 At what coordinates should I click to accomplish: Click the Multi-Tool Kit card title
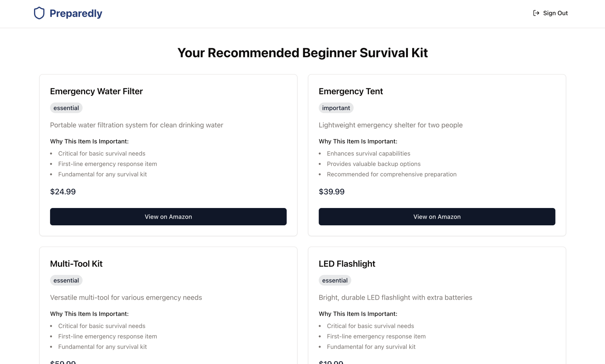76,264
